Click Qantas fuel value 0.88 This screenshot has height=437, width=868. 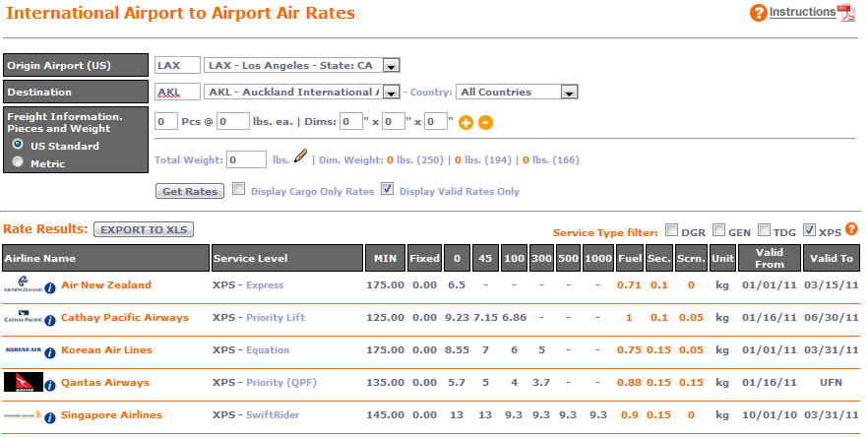pos(629,382)
